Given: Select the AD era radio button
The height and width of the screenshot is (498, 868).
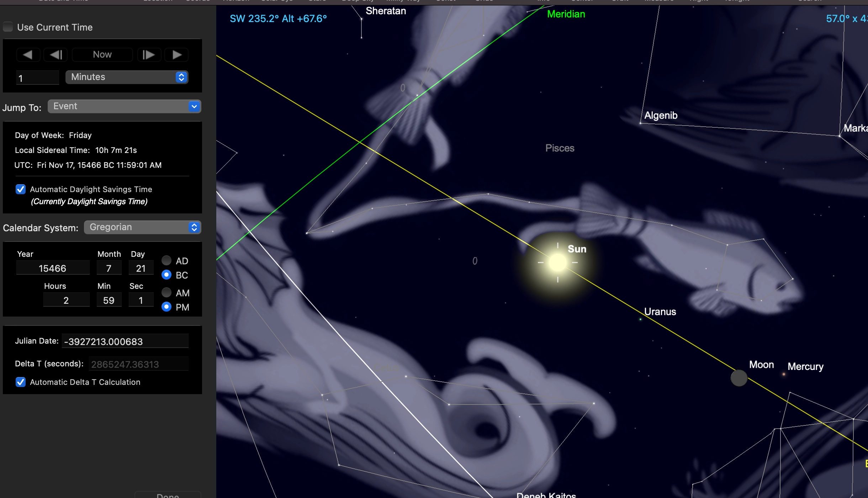Looking at the screenshot, I should [166, 261].
